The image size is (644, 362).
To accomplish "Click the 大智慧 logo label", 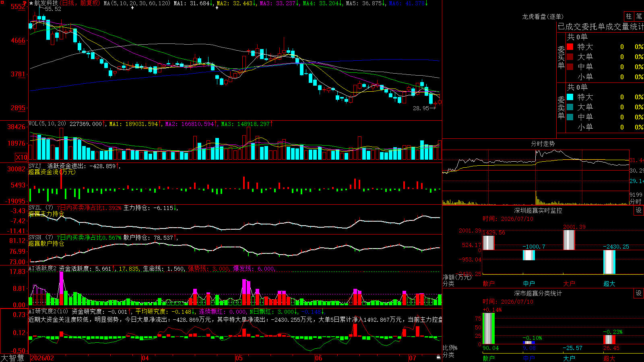I will (12, 358).
